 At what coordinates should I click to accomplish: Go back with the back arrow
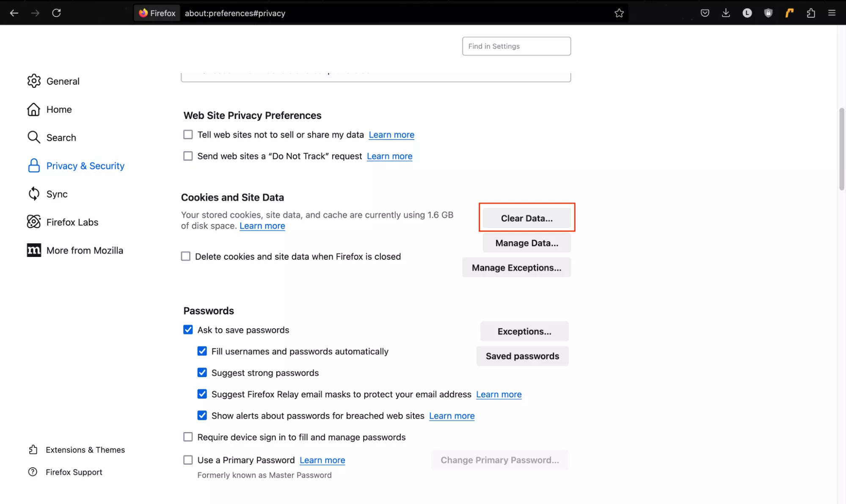pyautogui.click(x=14, y=13)
